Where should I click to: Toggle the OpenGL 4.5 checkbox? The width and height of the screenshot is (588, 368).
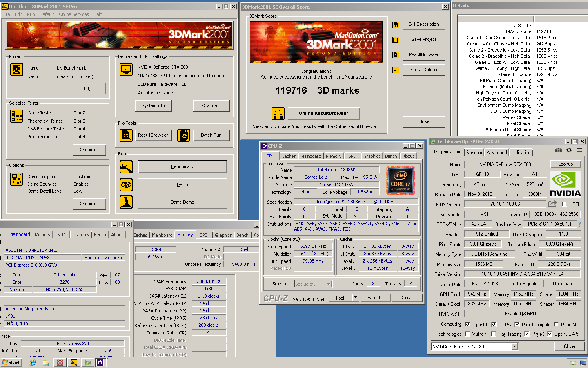point(550,334)
